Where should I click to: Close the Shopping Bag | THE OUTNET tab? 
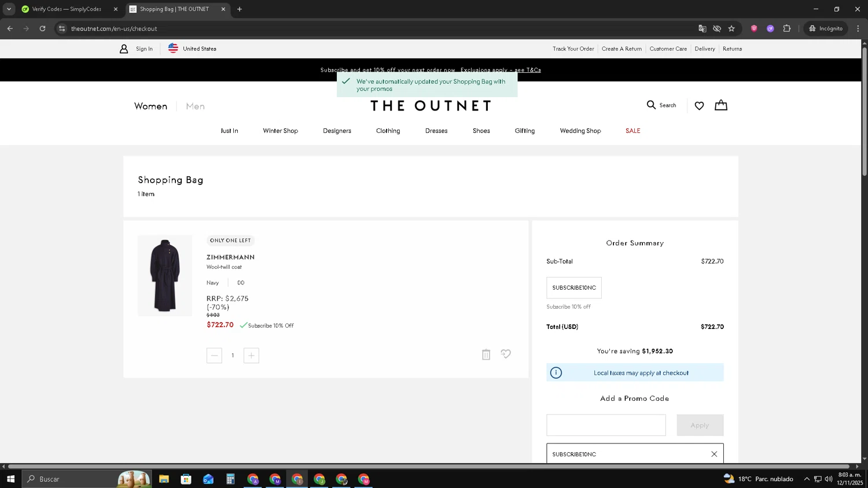(x=223, y=9)
